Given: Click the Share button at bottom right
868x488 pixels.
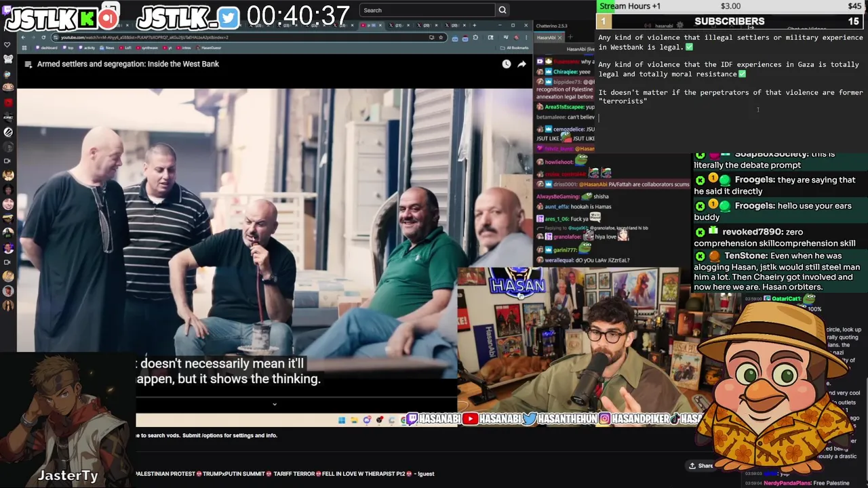Looking at the screenshot, I should 701,466.
